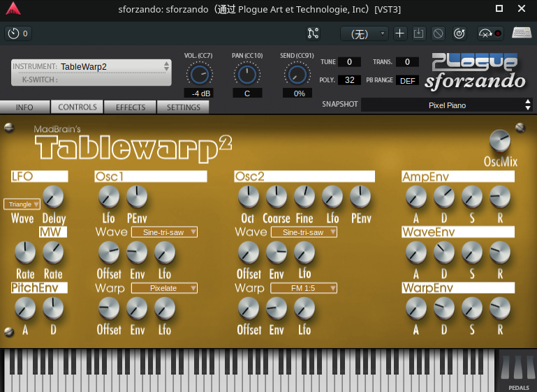Click the latency timer icon showing 0
This screenshot has width=537, height=392.
pyautogui.click(x=18, y=33)
